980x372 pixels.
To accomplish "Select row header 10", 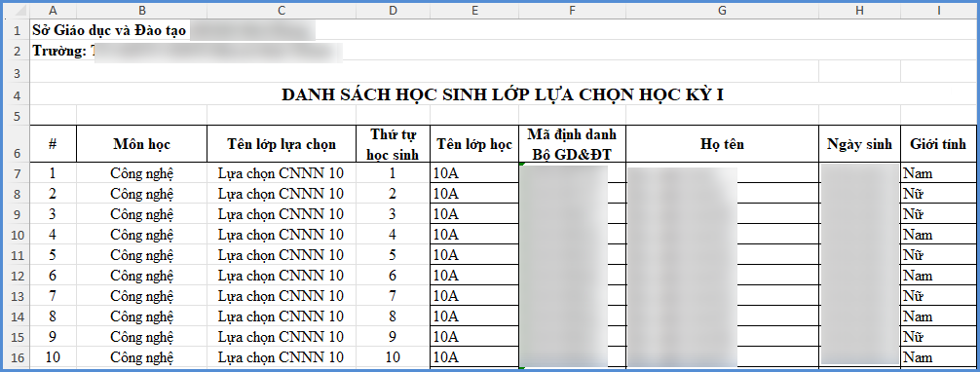I will [17, 235].
